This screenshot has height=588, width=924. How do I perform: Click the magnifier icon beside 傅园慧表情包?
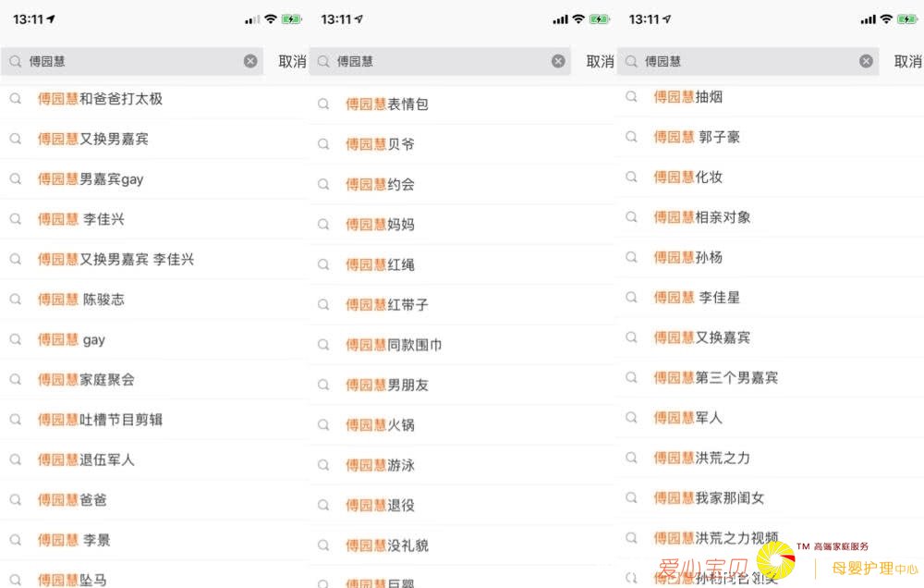pos(323,104)
